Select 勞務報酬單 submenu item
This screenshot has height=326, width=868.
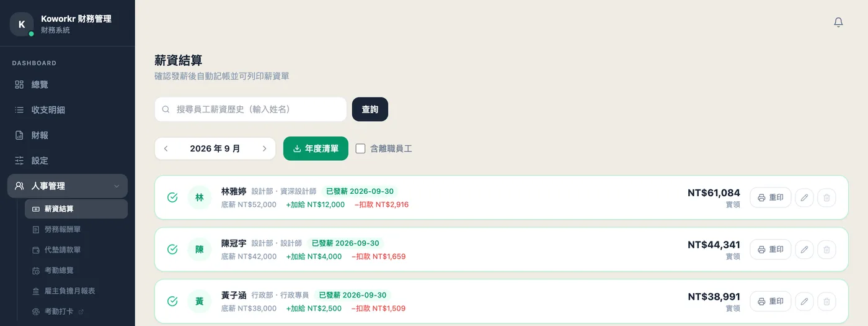click(76, 229)
